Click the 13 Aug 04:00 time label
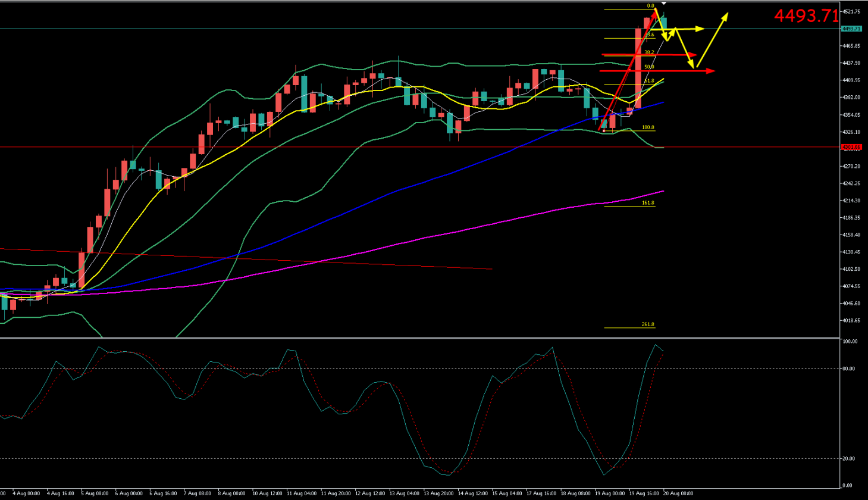The image size is (868, 500). pyautogui.click(x=404, y=493)
